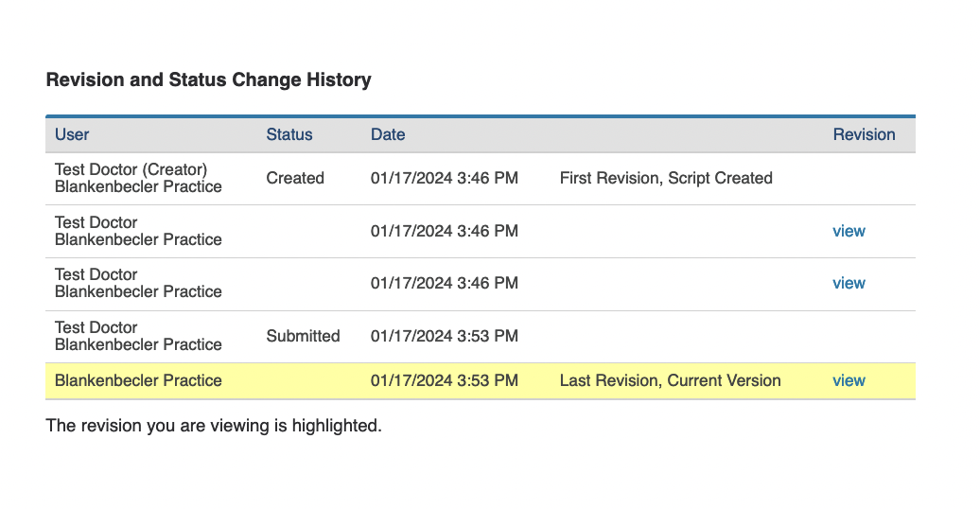Image resolution: width=980 pixels, height=509 pixels.
Task: Open the view link for the highlighted revision
Action: coord(849,381)
